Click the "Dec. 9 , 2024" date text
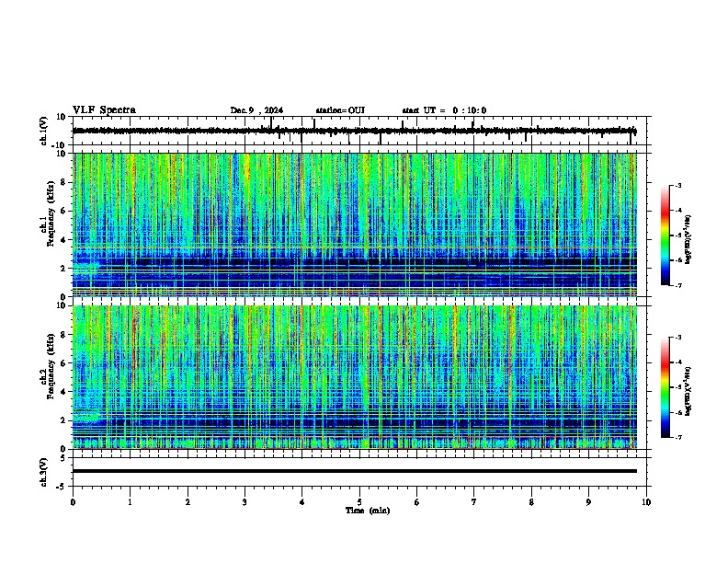 point(256,110)
